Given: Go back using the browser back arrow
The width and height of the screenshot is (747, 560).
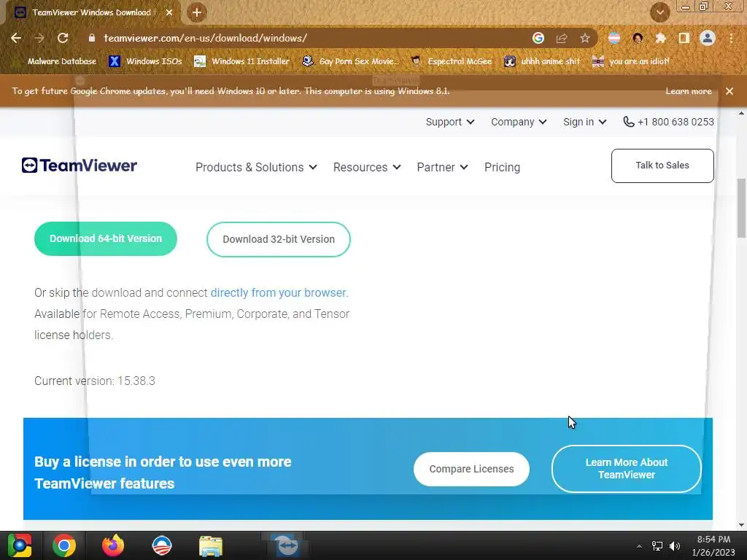Looking at the screenshot, I should (x=16, y=38).
